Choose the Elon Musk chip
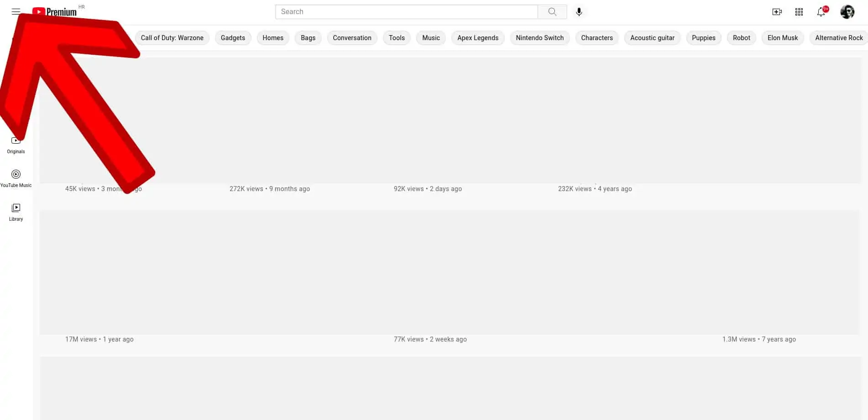 [x=783, y=38]
